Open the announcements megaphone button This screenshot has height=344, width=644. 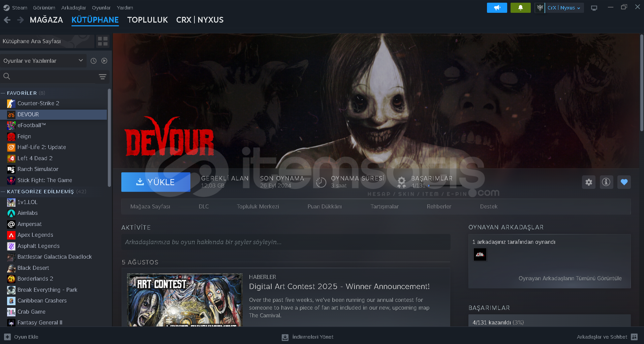(497, 7)
